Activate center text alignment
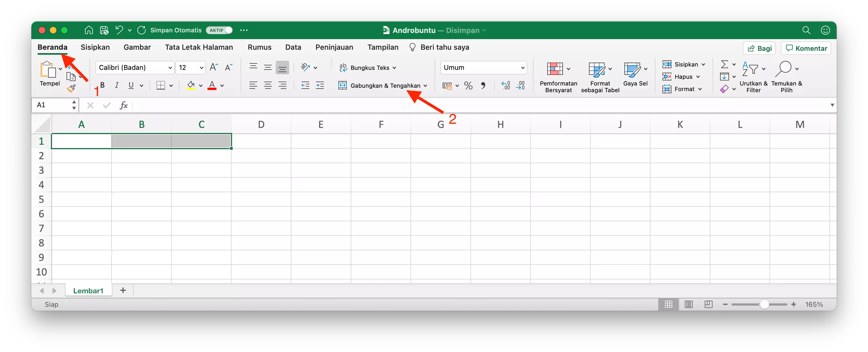Screen dimensions: 868x352 [268, 85]
